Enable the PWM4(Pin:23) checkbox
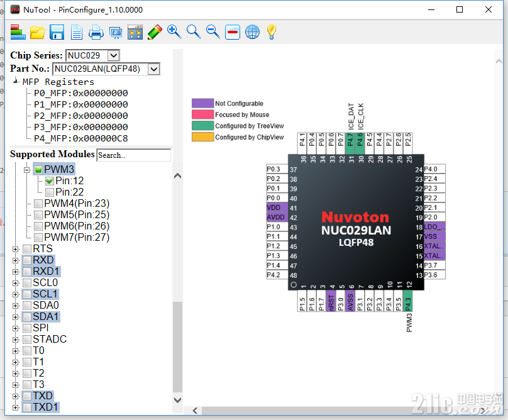 pos(38,204)
